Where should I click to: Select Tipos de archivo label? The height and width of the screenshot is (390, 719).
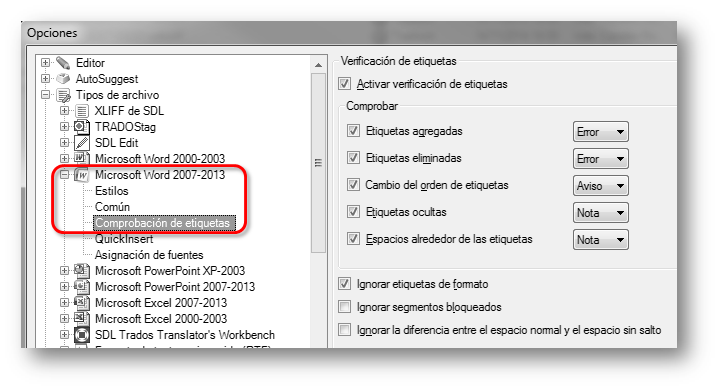click(x=117, y=95)
